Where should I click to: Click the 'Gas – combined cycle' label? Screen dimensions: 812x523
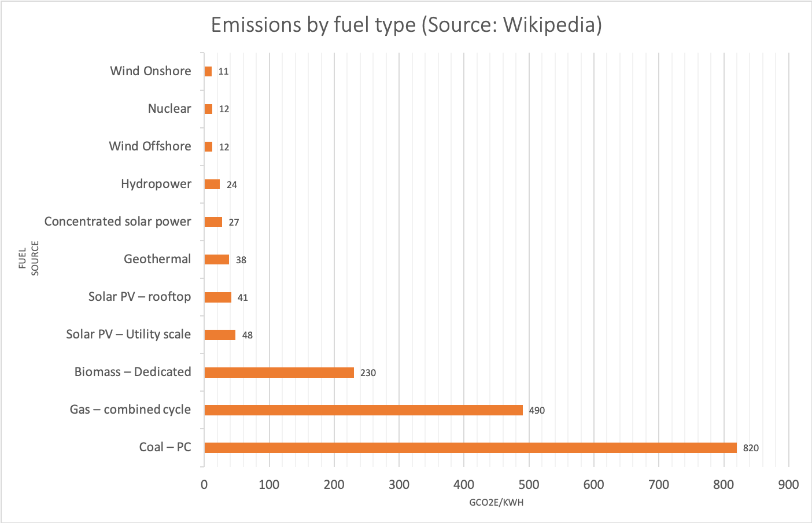(x=130, y=410)
